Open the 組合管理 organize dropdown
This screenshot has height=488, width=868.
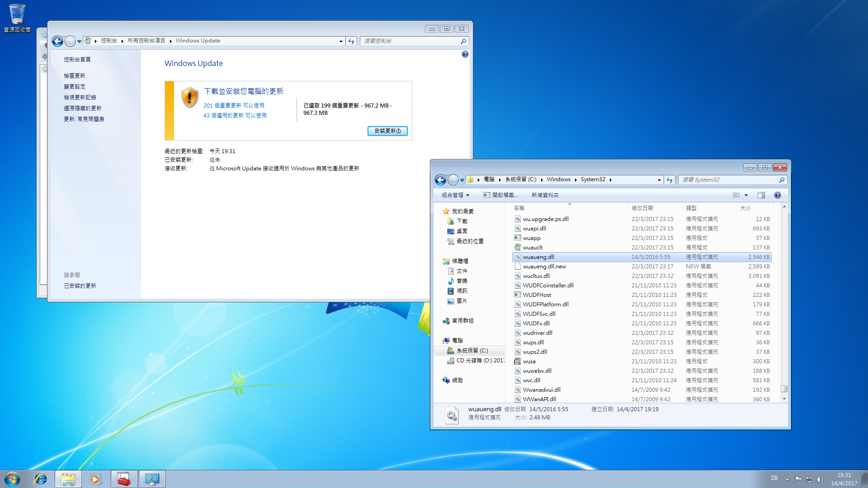coord(455,195)
